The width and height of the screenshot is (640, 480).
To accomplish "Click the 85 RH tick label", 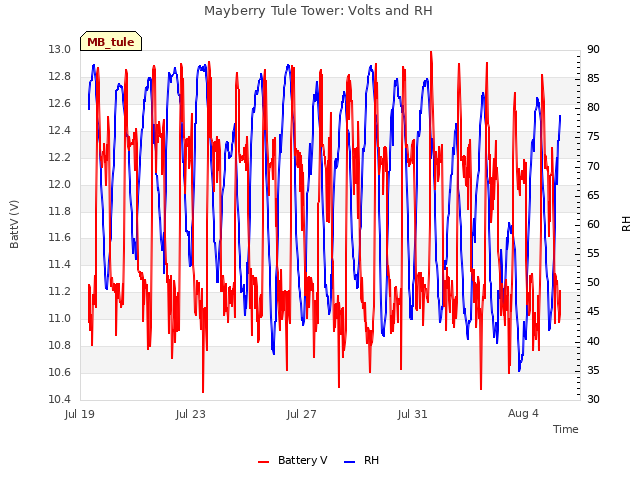I will (x=593, y=78).
